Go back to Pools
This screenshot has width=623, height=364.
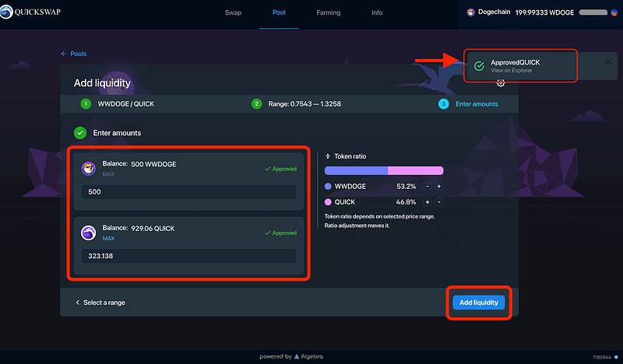(79, 54)
